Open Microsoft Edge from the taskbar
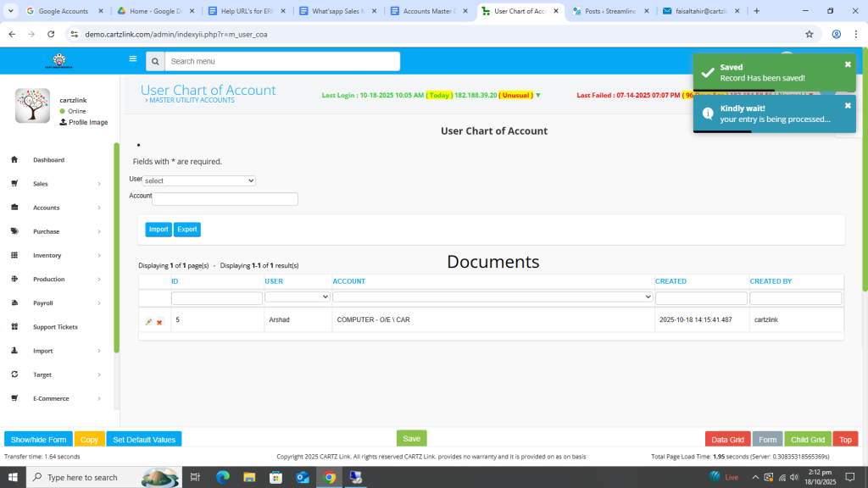868x488 pixels. coord(223,477)
